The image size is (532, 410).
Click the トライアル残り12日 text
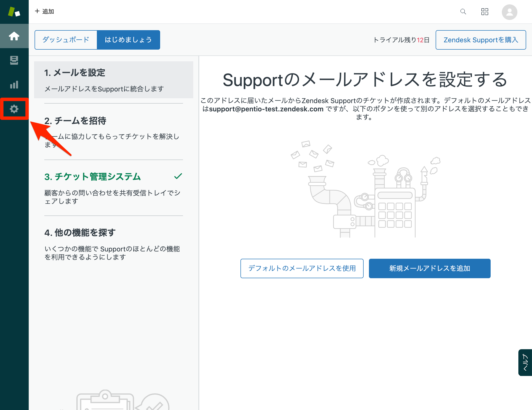point(401,40)
